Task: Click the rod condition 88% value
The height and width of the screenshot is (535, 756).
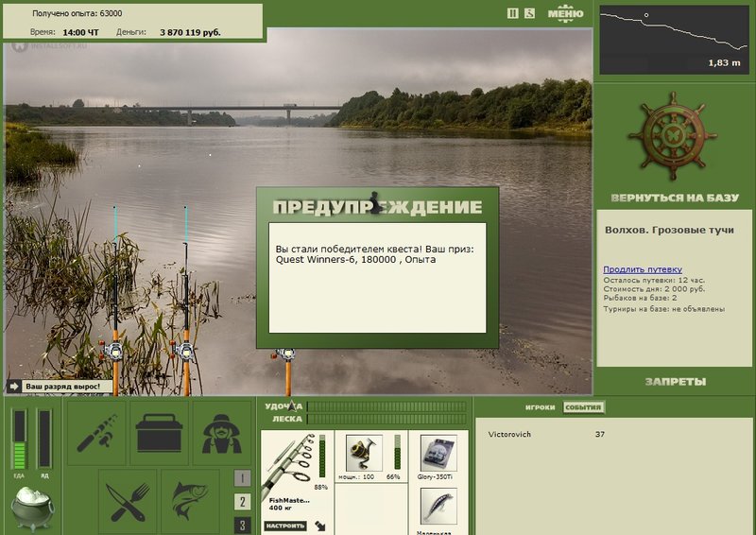Action: click(320, 487)
